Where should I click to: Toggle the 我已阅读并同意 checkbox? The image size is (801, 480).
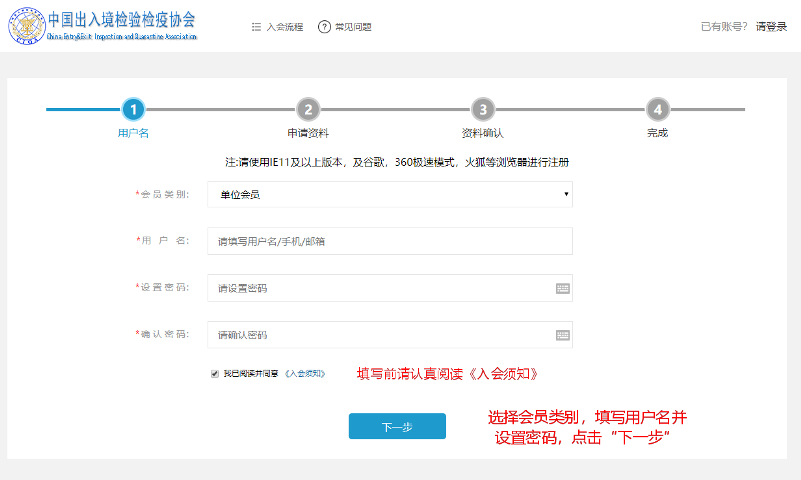(x=215, y=374)
